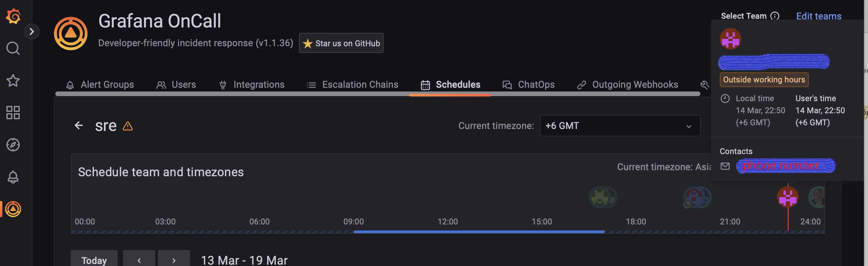Expand the sidebar with the chevron arrow
This screenshot has width=868, height=266.
32,31
